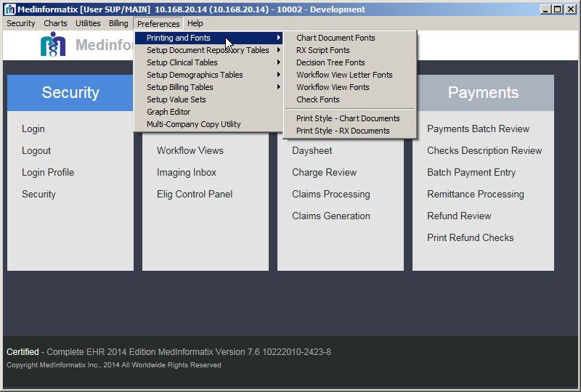Open Workflow Views
581x392 pixels.
click(x=190, y=151)
